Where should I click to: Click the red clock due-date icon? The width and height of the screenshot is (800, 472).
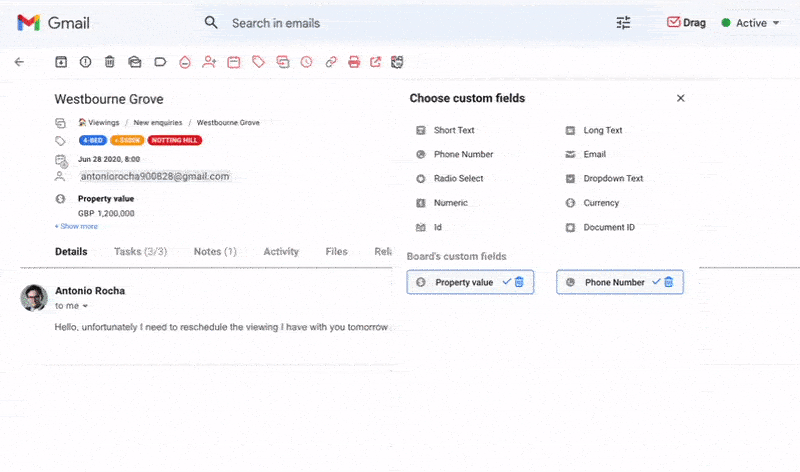[306, 62]
